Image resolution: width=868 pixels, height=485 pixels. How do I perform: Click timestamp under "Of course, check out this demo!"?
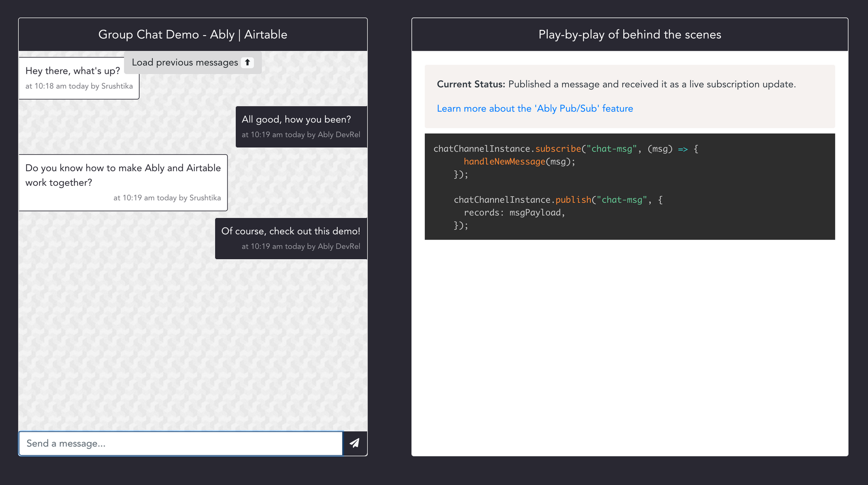click(x=301, y=246)
